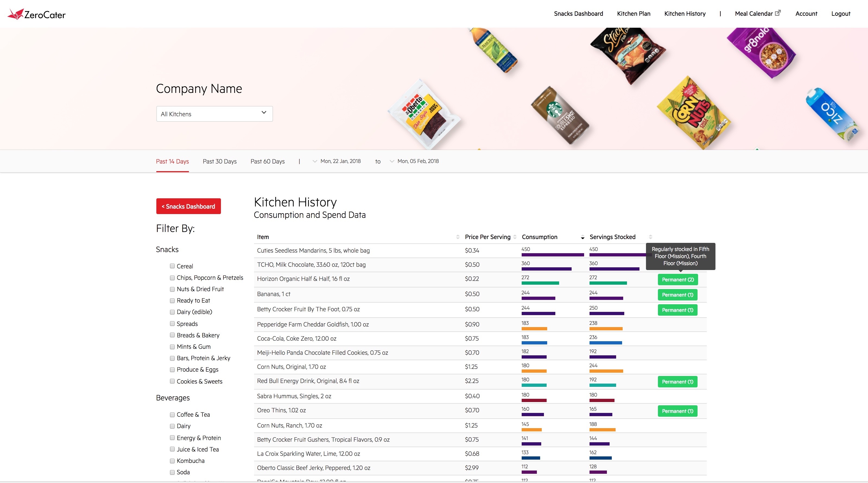Click the ZeroCater logo
868x483 pixels.
(36, 14)
